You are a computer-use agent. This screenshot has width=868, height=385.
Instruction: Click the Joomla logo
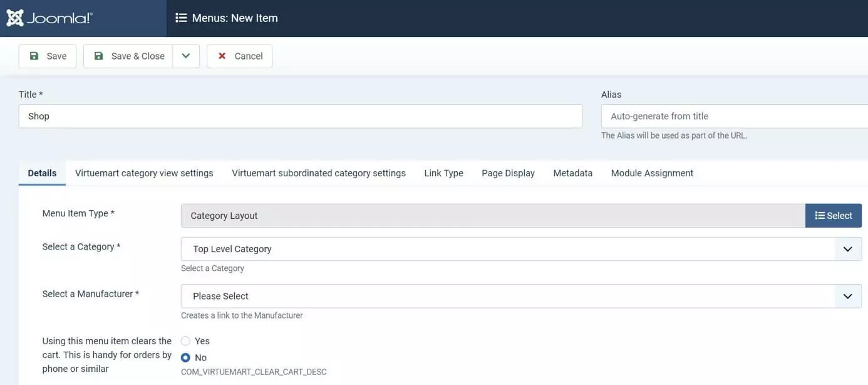50,18
